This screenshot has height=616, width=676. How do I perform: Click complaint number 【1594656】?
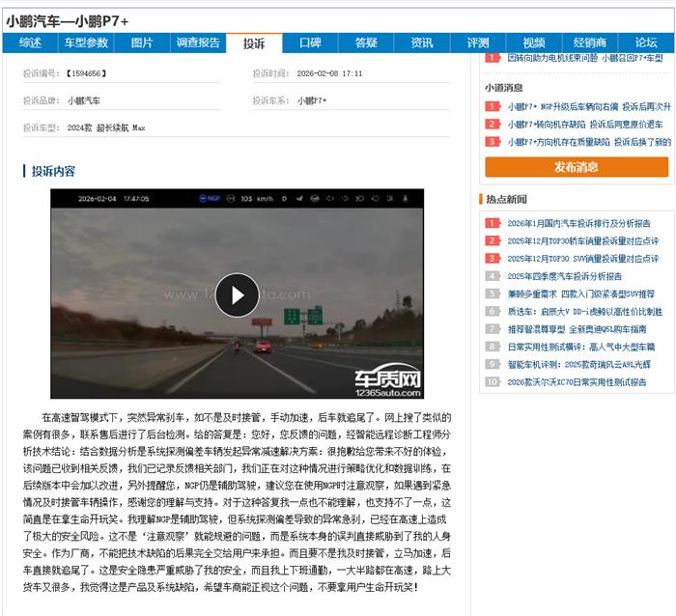[86, 73]
